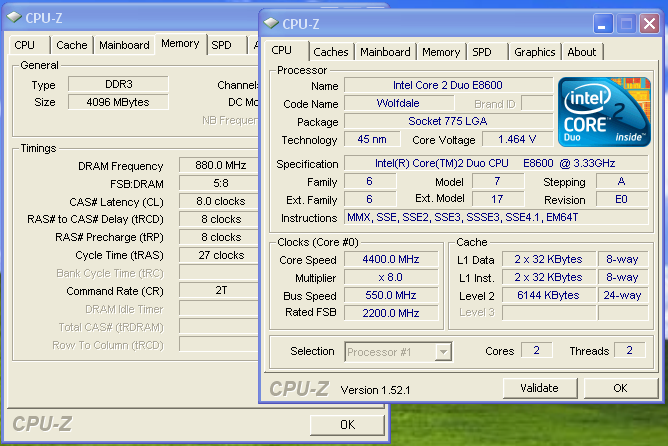Click the Revision value E0
The image size is (668, 446).
(x=622, y=199)
